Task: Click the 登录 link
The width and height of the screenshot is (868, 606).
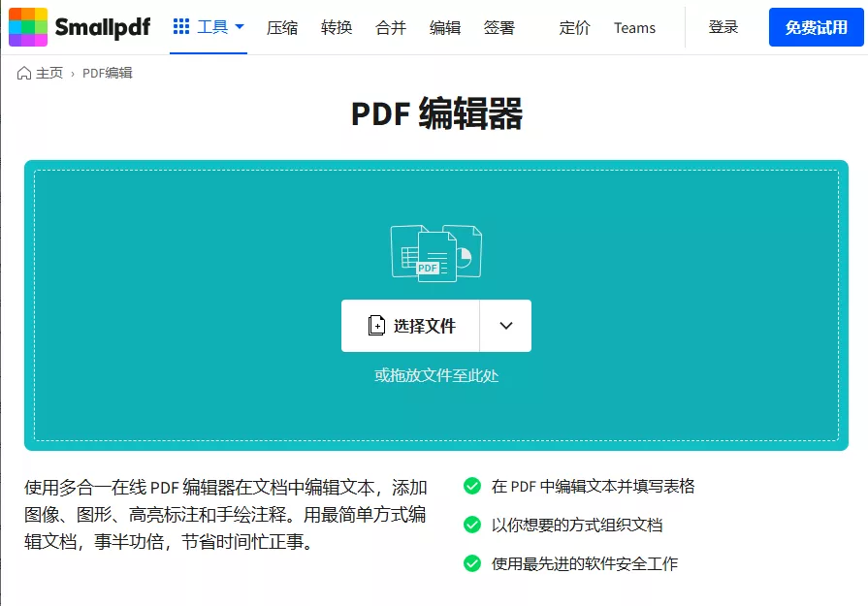Action: (x=723, y=27)
